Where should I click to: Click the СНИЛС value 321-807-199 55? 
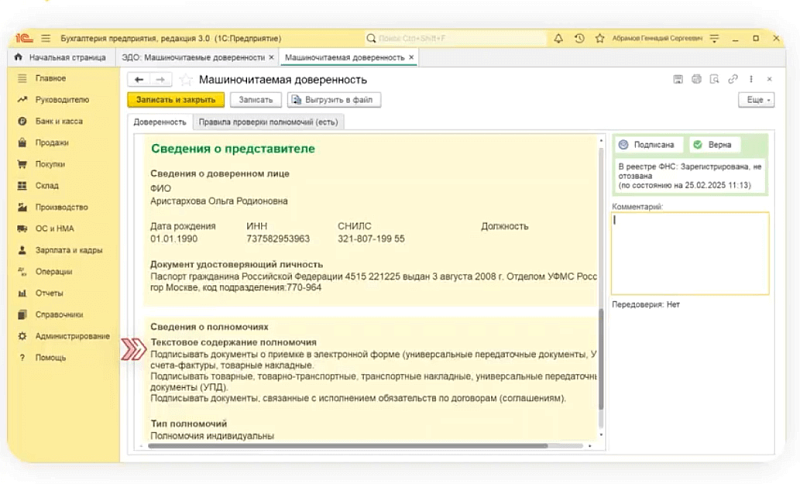(x=371, y=239)
